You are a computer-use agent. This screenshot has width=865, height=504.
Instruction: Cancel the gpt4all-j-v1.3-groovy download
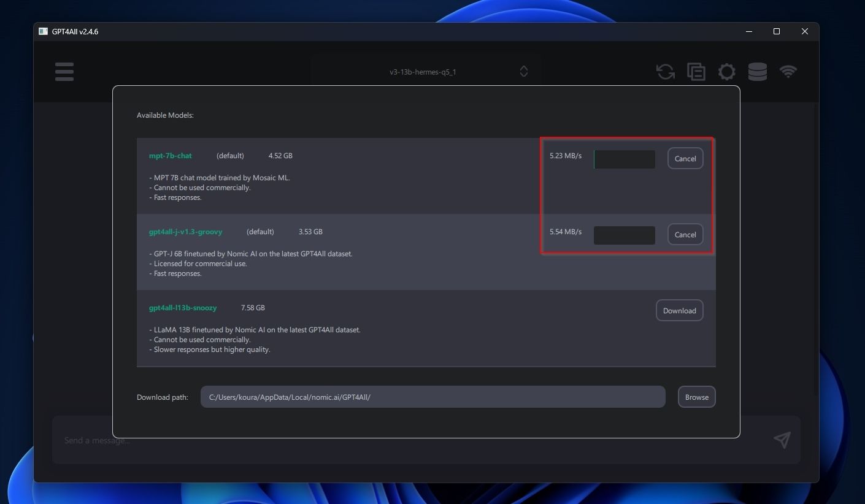click(x=685, y=235)
